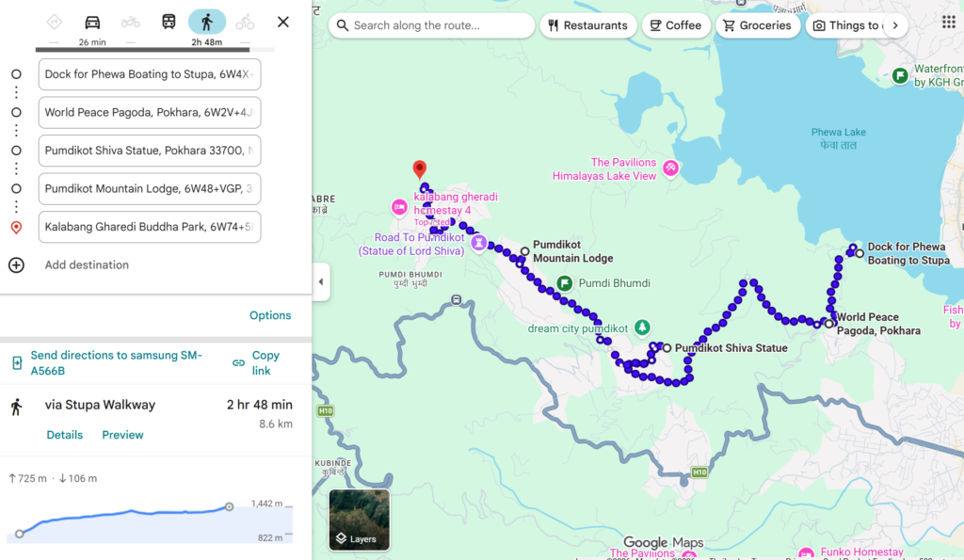Click the dream city pumdikot park marker
Screen dimensions: 964x560
coord(642,327)
